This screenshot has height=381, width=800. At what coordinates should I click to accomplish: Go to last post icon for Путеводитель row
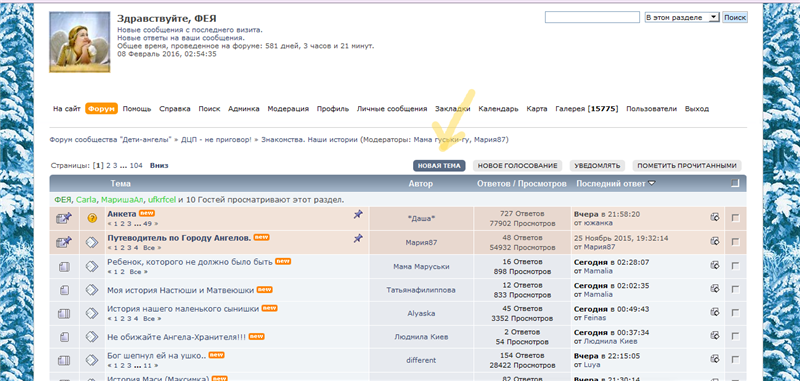coord(715,241)
